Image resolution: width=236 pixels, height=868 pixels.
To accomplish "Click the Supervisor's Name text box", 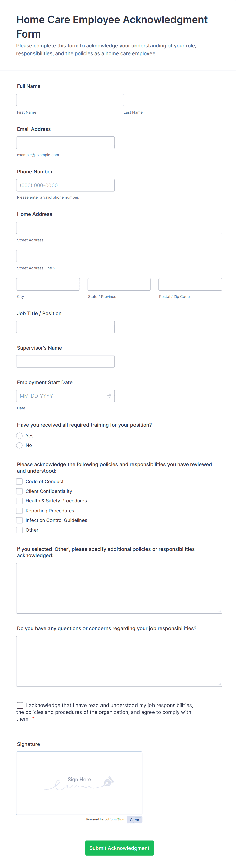I will coord(65,361).
